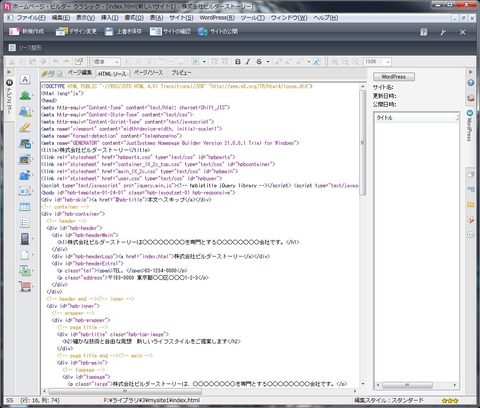The height and width of the screenshot is (408, 480).
Task: Open the shopping cart tool icon
Action: click(25, 286)
